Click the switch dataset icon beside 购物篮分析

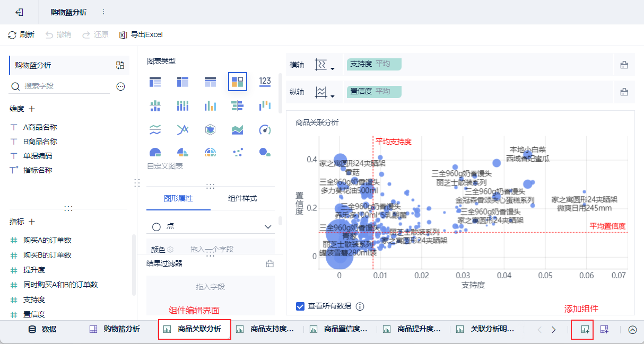click(x=120, y=65)
